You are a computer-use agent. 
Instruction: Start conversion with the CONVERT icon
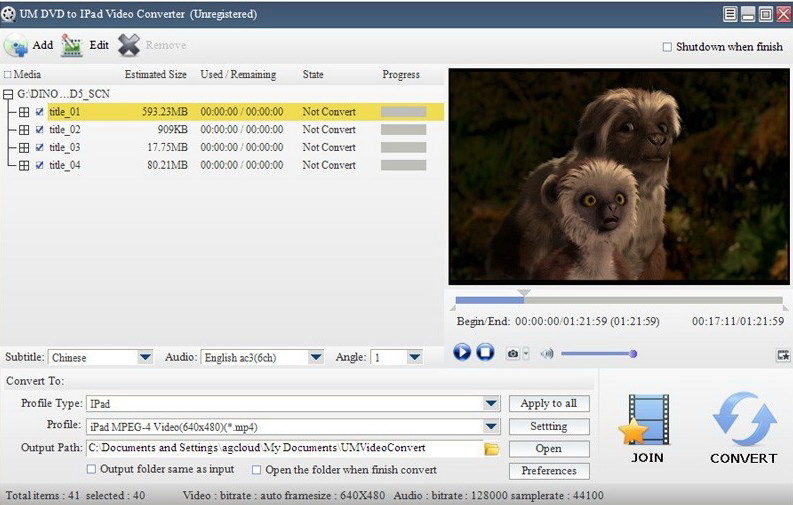pyautogui.click(x=743, y=420)
